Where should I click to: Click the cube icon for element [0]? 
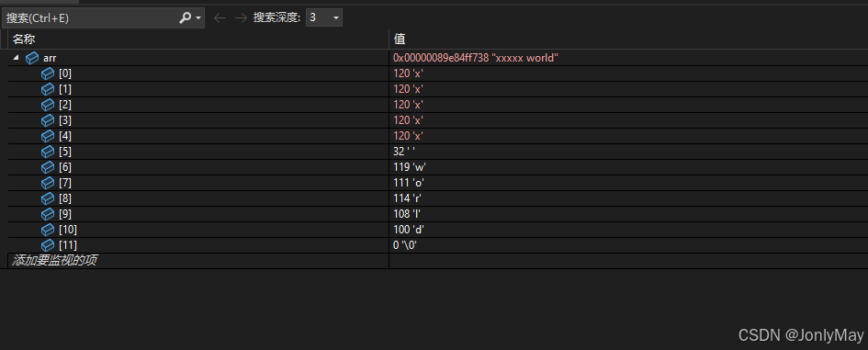pyautogui.click(x=48, y=73)
